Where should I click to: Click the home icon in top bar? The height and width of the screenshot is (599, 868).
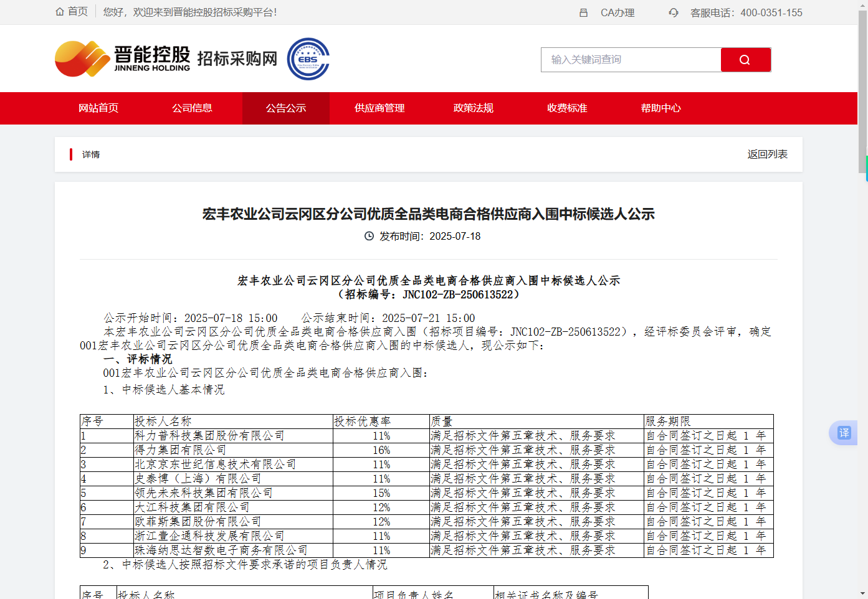pyautogui.click(x=60, y=12)
